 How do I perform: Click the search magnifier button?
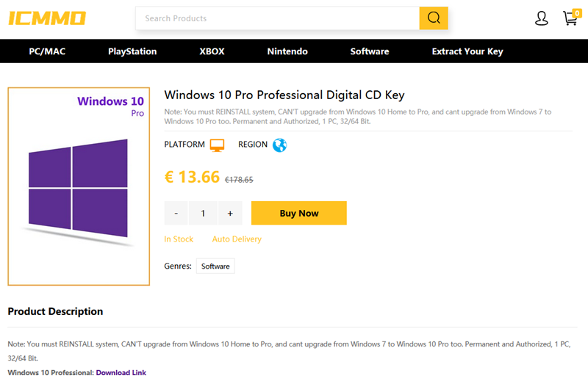point(434,18)
